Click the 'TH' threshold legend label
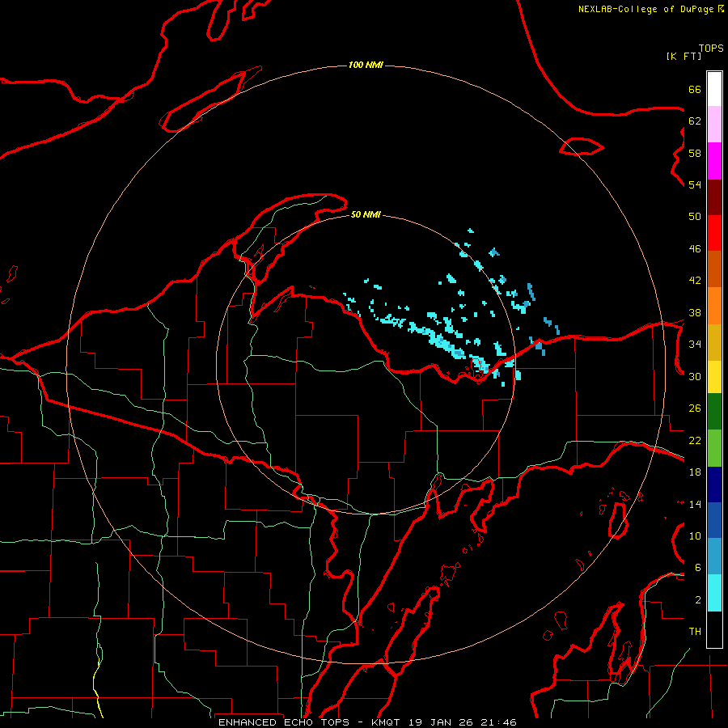728x728 pixels. [695, 632]
